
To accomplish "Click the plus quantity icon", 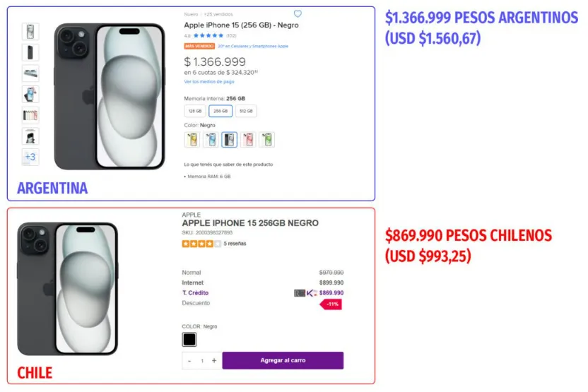I will 214,361.
